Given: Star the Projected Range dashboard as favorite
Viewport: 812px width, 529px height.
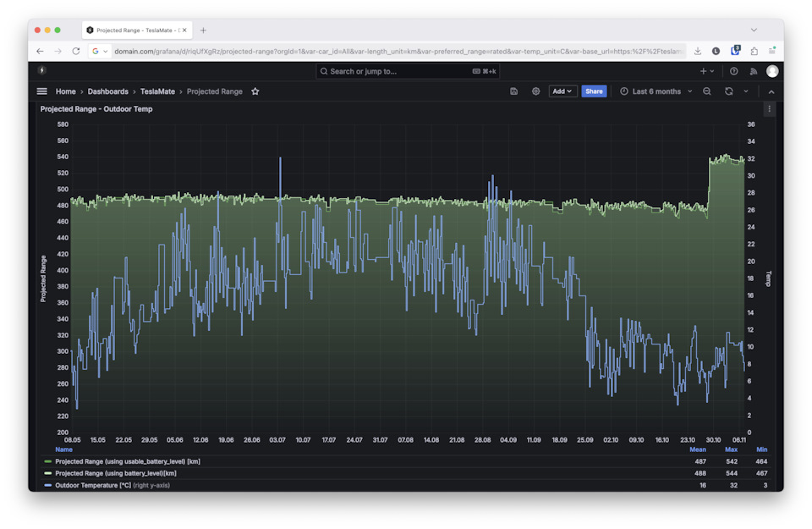Looking at the screenshot, I should tap(255, 91).
